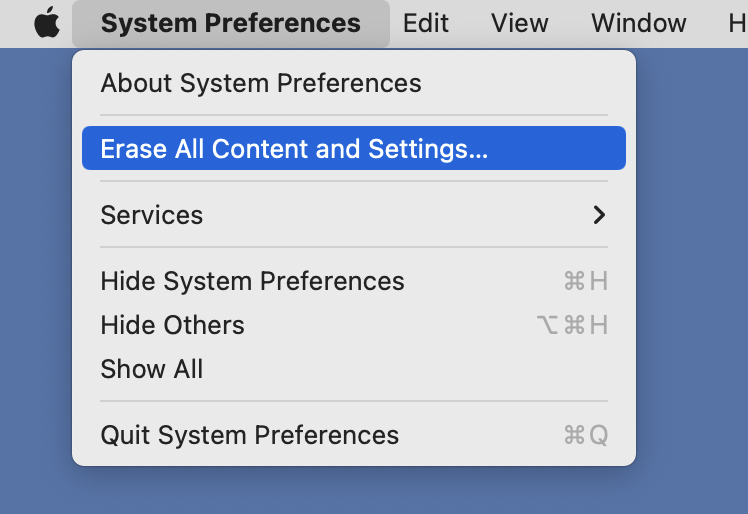Open the partially visible Help menu
The height and width of the screenshot is (514, 748).
[738, 23]
